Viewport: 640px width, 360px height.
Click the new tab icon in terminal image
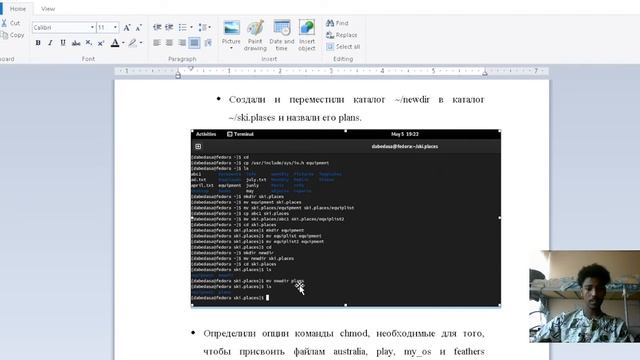coord(198,147)
